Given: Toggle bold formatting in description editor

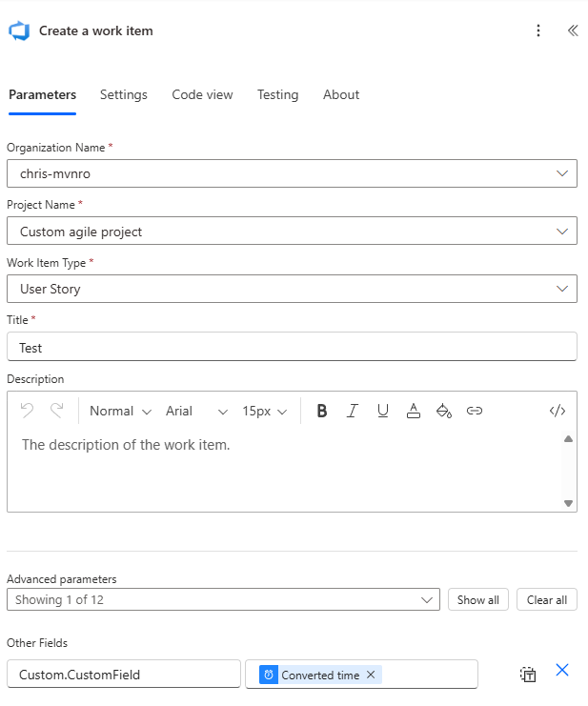Looking at the screenshot, I should point(321,411).
